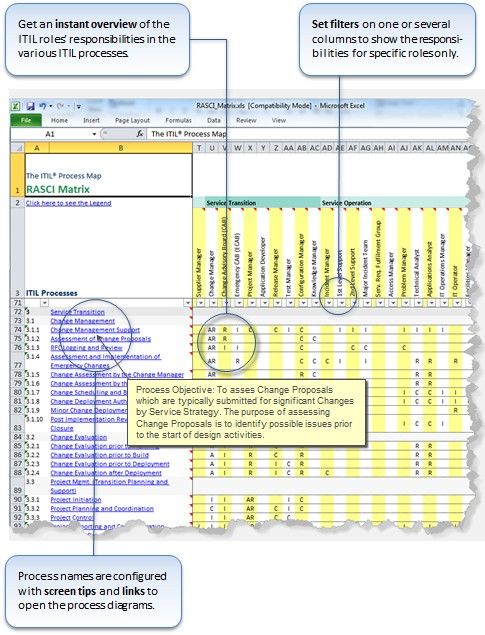Open Change Evaluation after Deployment link
This screenshot has width=485, height=635.
click(x=106, y=473)
